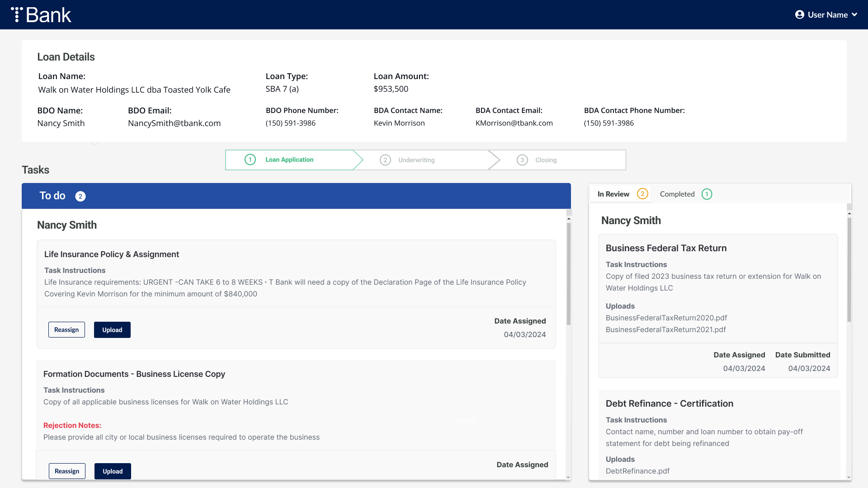The width and height of the screenshot is (868, 488).
Task: Select step 3 Closing circle icon
Action: pyautogui.click(x=522, y=160)
